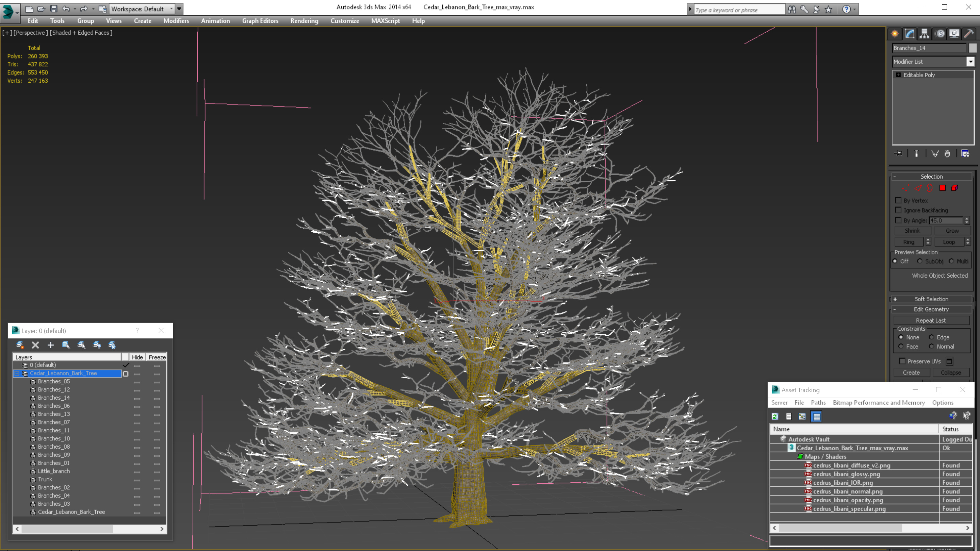Click the Undo arrow in the title toolbar
The height and width of the screenshot is (551, 980).
point(66,9)
